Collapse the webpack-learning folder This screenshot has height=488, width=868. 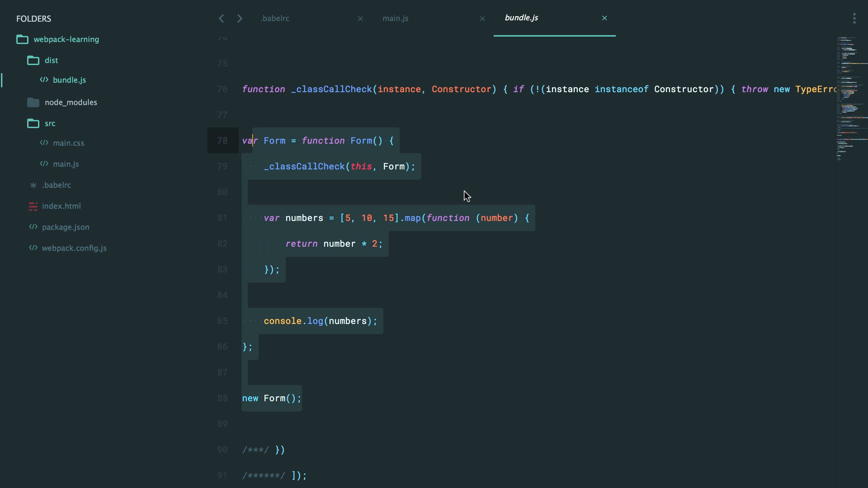pyautogui.click(x=66, y=39)
